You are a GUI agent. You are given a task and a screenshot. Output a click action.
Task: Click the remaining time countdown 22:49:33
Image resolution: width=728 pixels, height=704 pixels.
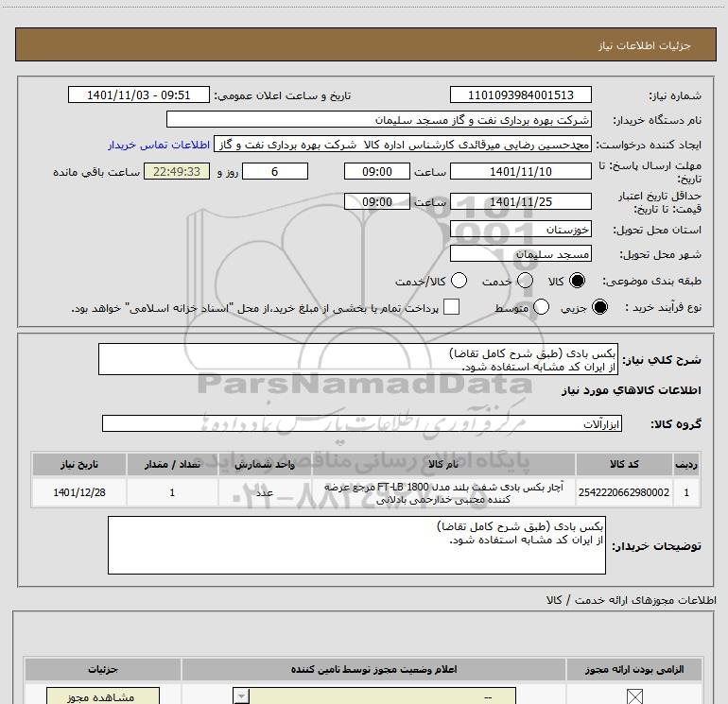[x=176, y=172]
